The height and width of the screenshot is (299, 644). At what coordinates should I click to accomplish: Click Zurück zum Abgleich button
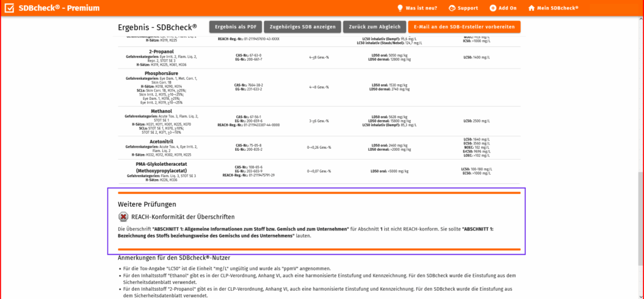click(375, 27)
